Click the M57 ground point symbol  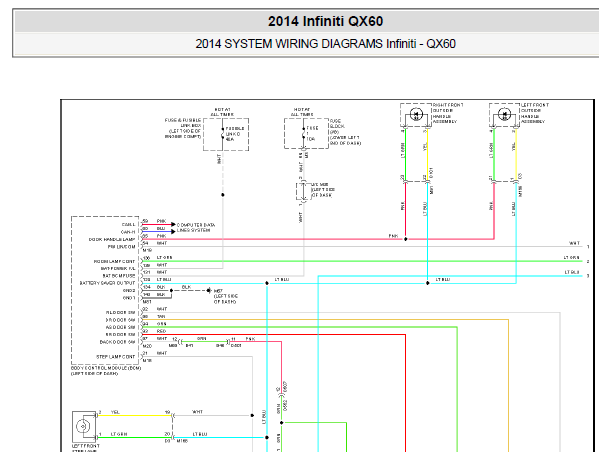click(x=209, y=291)
